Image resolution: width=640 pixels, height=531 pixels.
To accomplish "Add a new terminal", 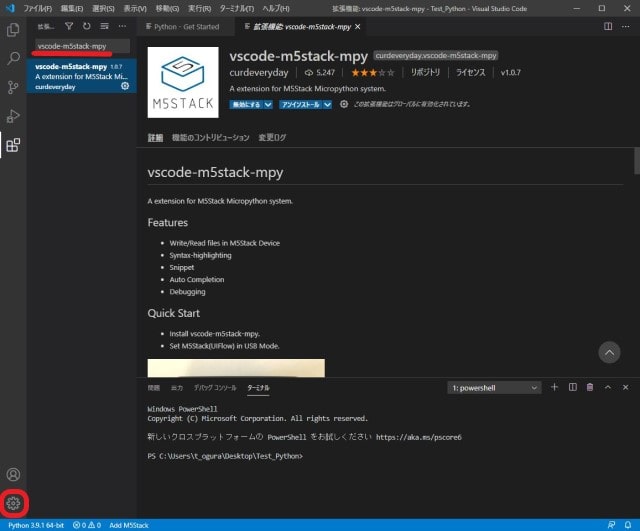I will (x=554, y=387).
